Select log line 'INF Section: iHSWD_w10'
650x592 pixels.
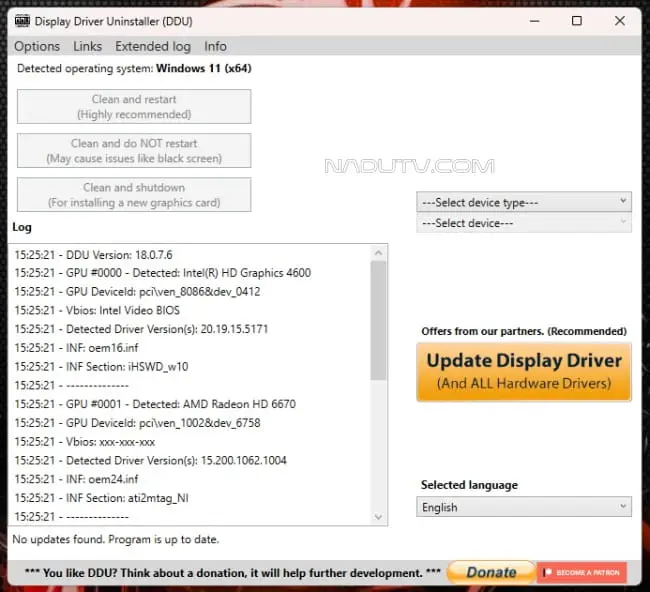click(x=101, y=366)
